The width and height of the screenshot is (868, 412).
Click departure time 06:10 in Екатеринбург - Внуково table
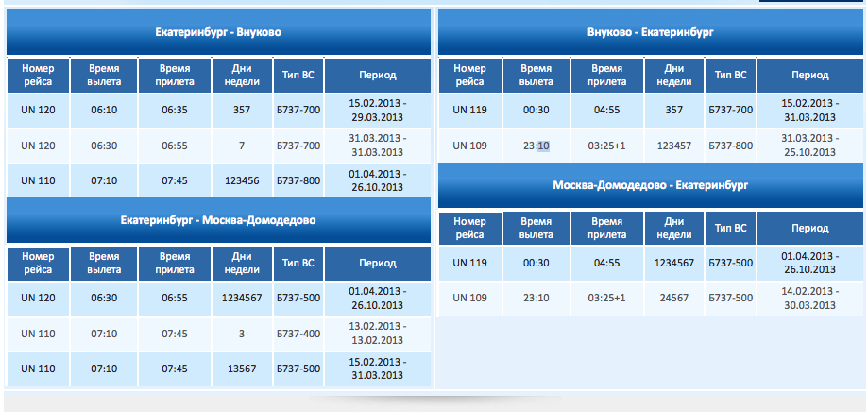pos(104,110)
